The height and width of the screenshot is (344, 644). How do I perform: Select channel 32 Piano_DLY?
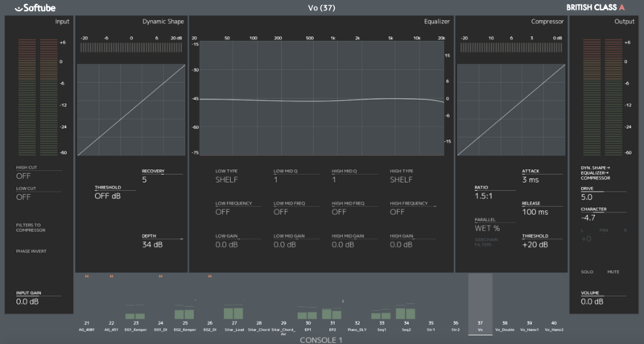357,326
